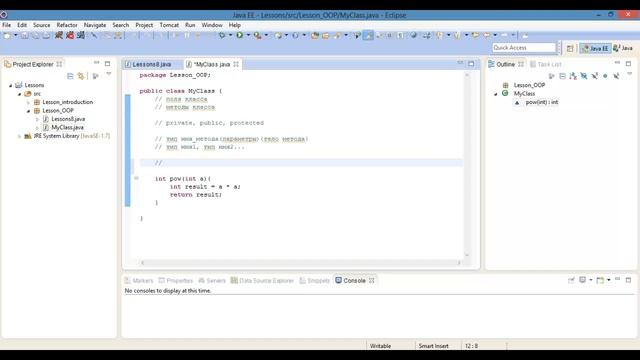The image size is (640, 360).
Task: Switch to the Task List tab
Action: pos(545,64)
